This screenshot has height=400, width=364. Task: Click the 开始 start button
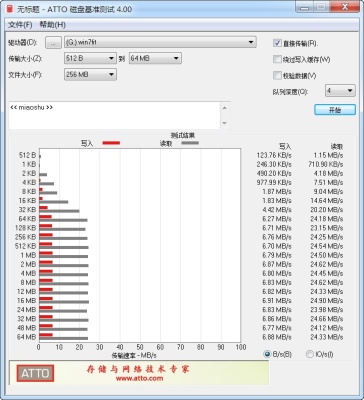tap(335, 110)
